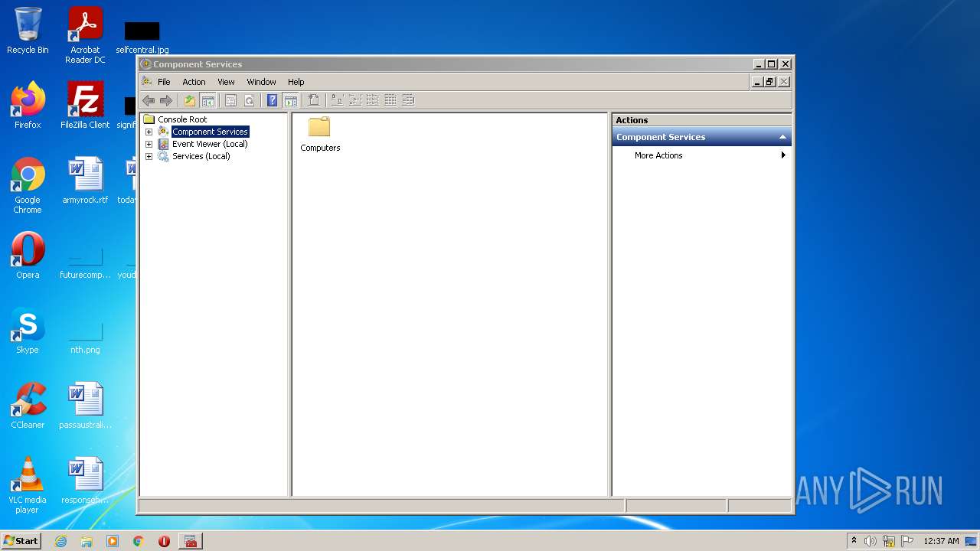Image resolution: width=980 pixels, height=551 pixels.
Task: Open the Action menu
Action: click(194, 82)
